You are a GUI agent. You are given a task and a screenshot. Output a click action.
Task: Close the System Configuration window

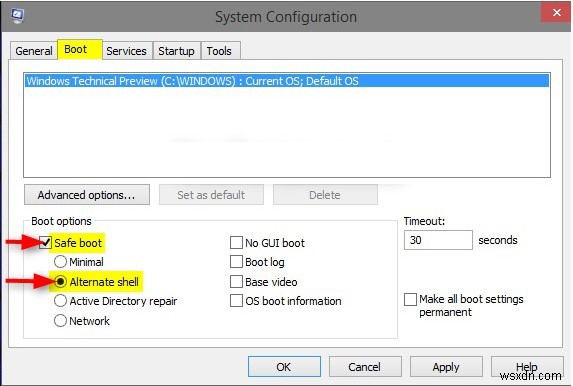click(x=556, y=13)
